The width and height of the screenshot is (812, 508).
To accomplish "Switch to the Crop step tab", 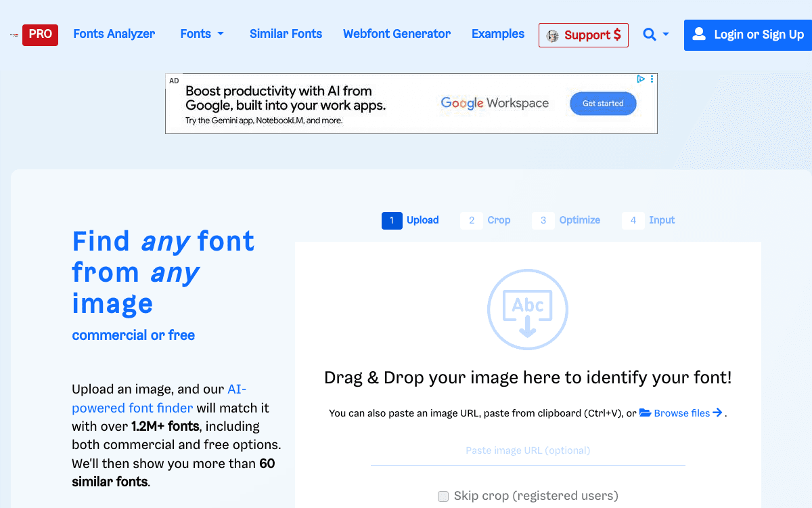I will point(487,220).
